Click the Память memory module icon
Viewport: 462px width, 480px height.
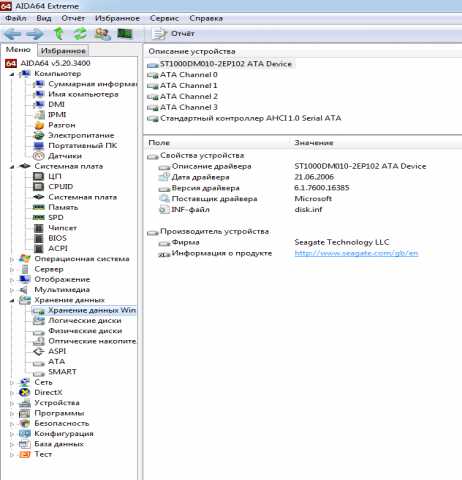click(39, 207)
